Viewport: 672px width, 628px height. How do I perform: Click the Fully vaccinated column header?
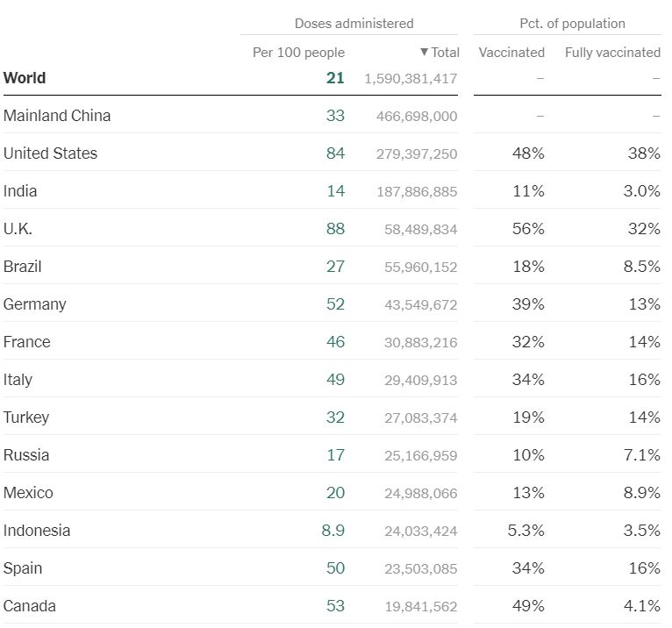[612, 53]
